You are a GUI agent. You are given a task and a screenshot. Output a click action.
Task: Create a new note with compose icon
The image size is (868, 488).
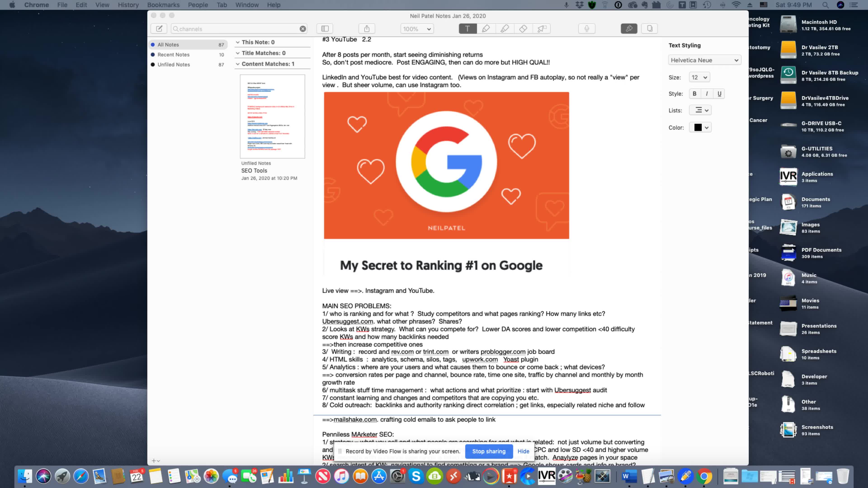[159, 29]
